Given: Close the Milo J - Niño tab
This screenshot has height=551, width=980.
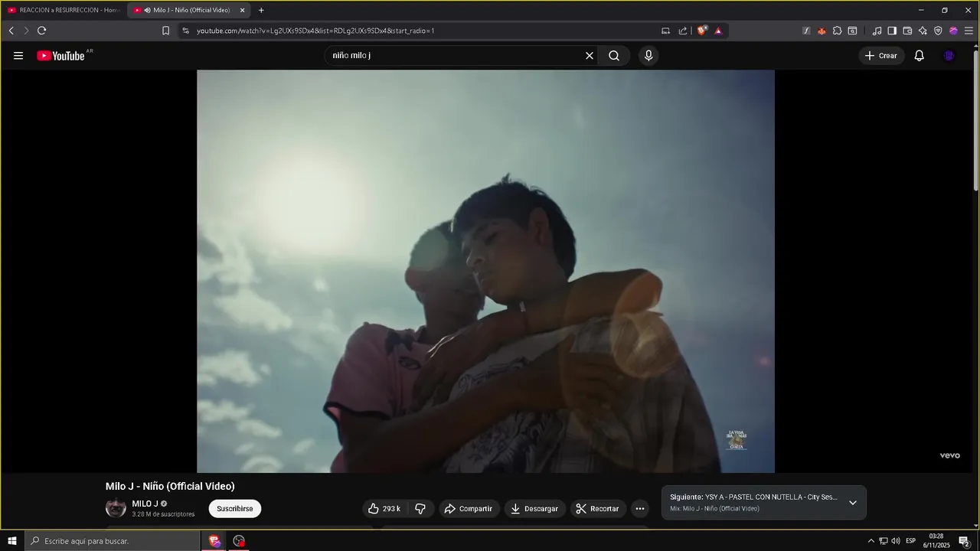Looking at the screenshot, I should click(243, 10).
